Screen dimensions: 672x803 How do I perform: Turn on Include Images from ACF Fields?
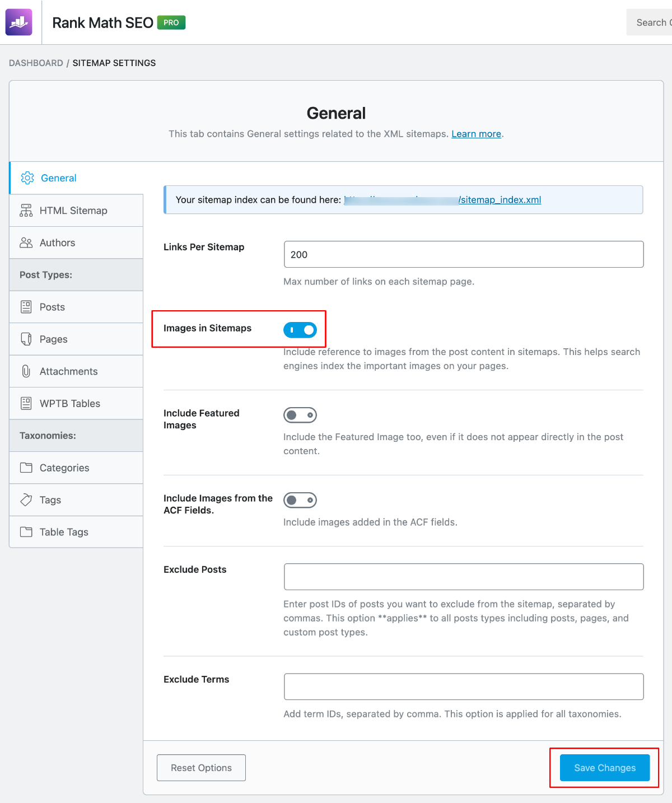(x=300, y=500)
